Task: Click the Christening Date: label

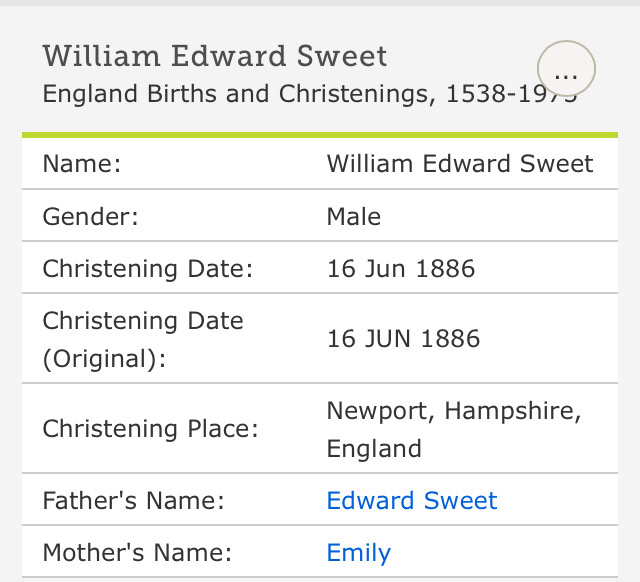Action: coord(148,268)
